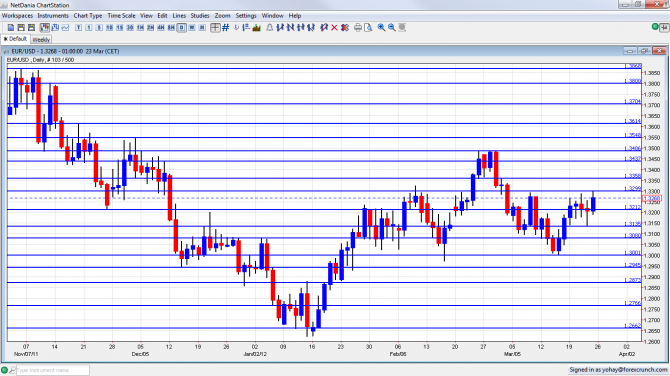Viewport: 670px width, 376px height.
Task: Select the fourth line drawing tool
Action: click(311, 27)
